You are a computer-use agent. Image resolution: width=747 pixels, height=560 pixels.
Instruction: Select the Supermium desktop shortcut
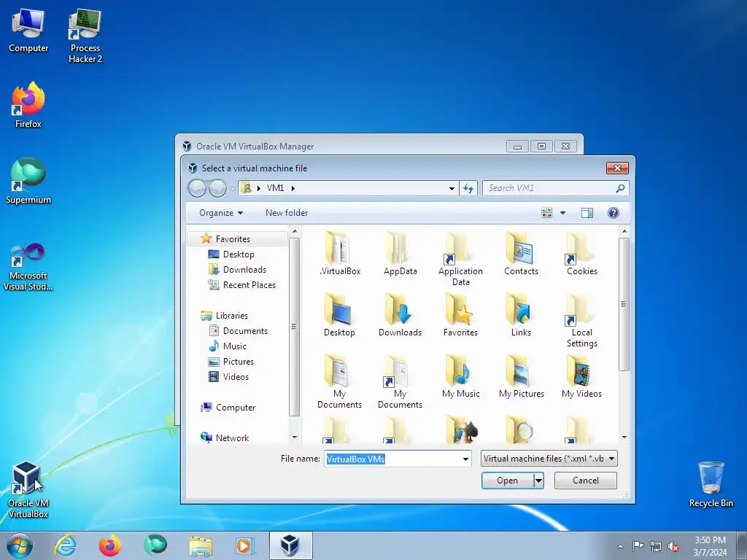click(28, 181)
